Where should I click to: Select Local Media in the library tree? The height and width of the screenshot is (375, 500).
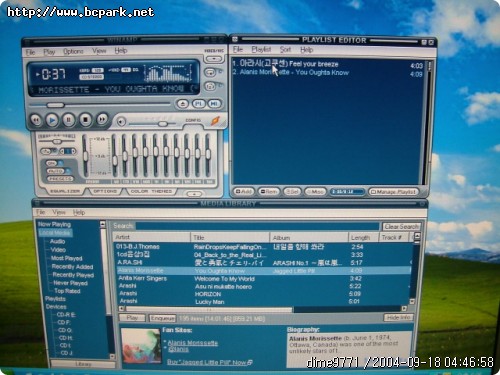click(55, 233)
